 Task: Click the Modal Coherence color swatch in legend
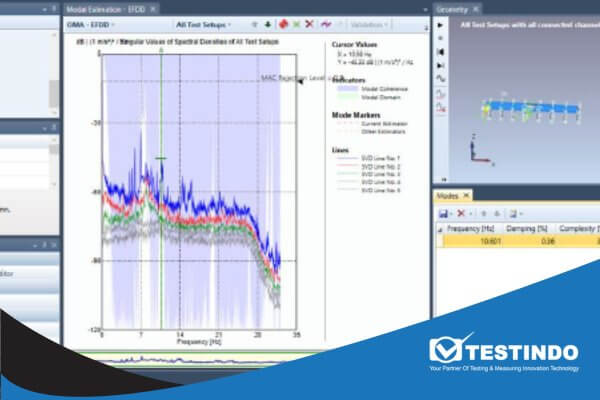pos(347,89)
